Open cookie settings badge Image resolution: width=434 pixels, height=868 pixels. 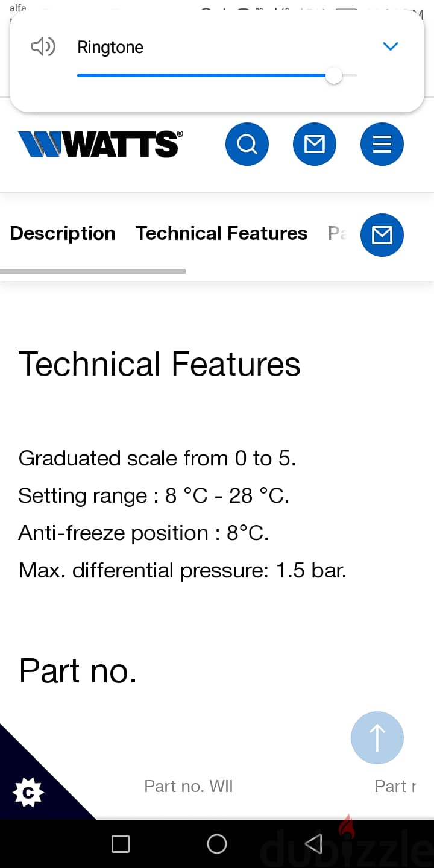(28, 792)
